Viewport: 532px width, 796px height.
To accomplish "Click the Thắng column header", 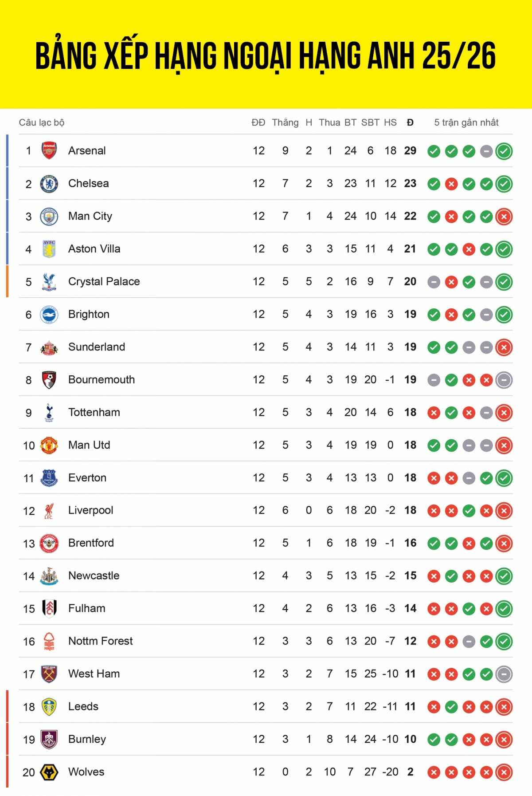I will (x=285, y=122).
